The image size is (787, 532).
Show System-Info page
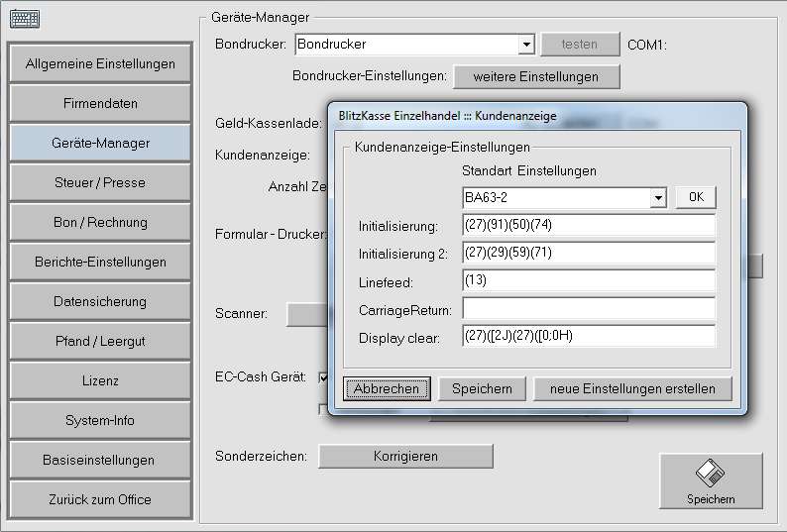tap(100, 421)
